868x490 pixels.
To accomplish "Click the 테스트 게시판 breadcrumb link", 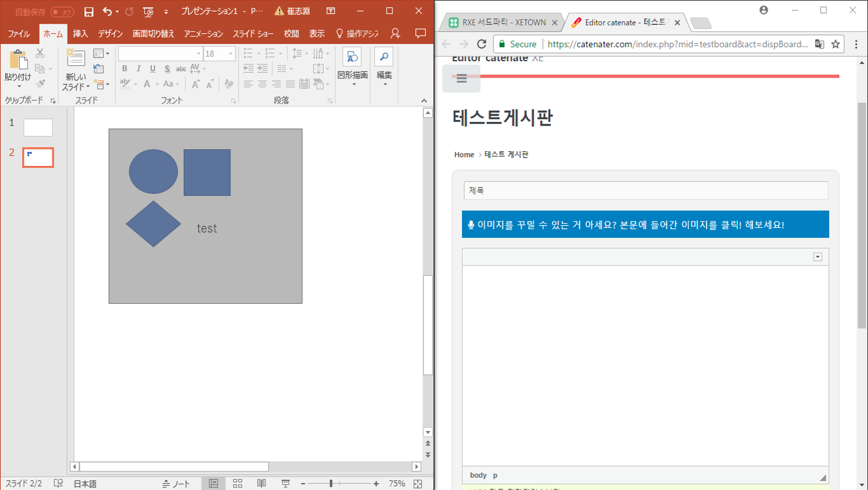I will 506,154.
